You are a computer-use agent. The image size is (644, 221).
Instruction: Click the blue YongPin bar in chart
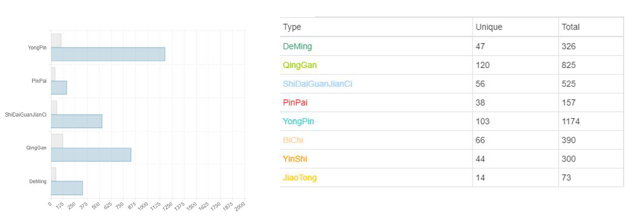point(108,54)
